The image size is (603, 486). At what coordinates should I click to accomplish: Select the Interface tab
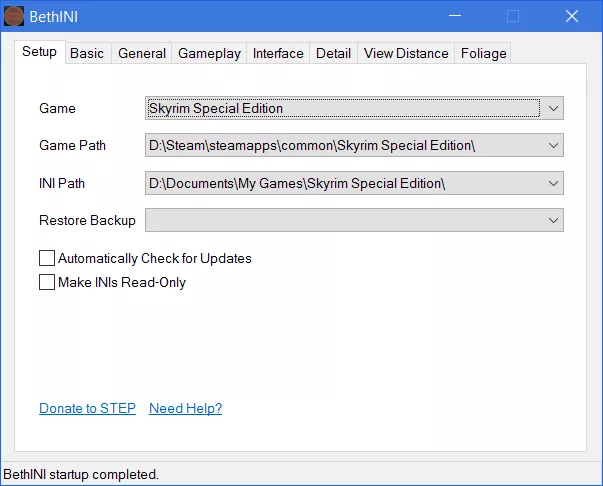coord(278,53)
